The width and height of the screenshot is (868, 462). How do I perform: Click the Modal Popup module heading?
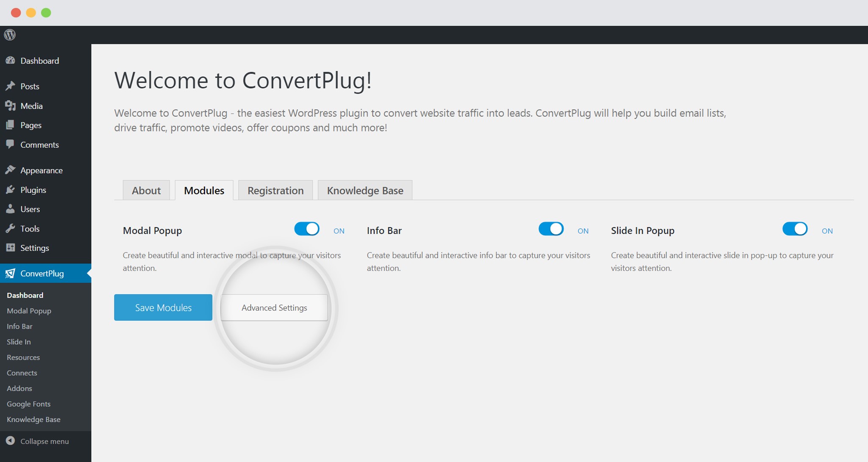[x=152, y=230]
